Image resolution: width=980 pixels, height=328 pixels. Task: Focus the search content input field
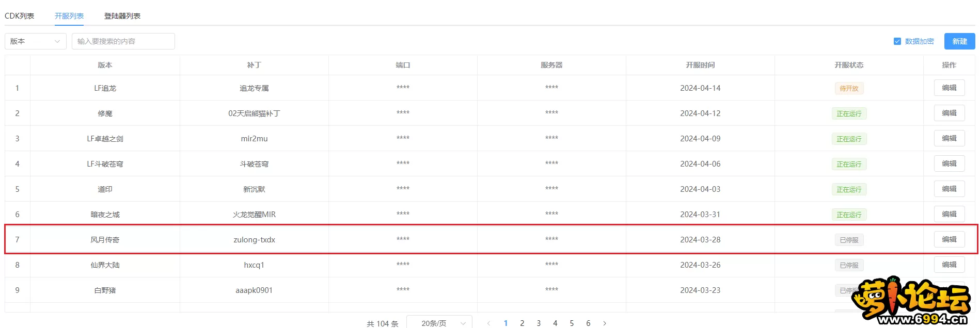pos(123,41)
